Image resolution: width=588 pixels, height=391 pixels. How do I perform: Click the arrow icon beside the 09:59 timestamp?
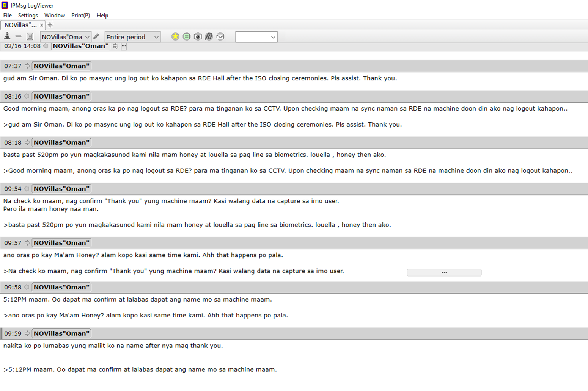[27, 333]
